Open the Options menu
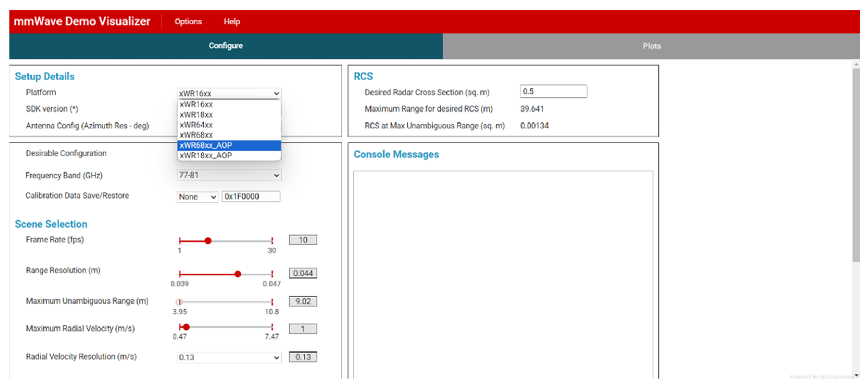This screenshot has width=868, height=389. pyautogui.click(x=188, y=22)
